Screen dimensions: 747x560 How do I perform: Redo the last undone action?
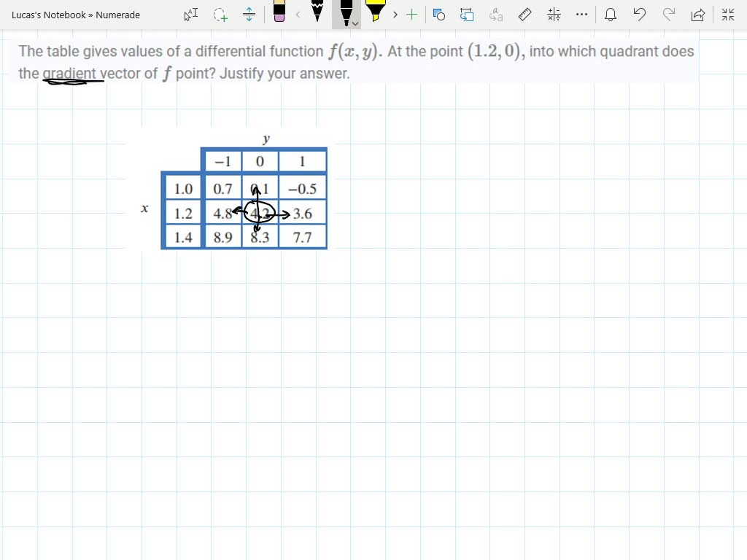click(x=668, y=14)
